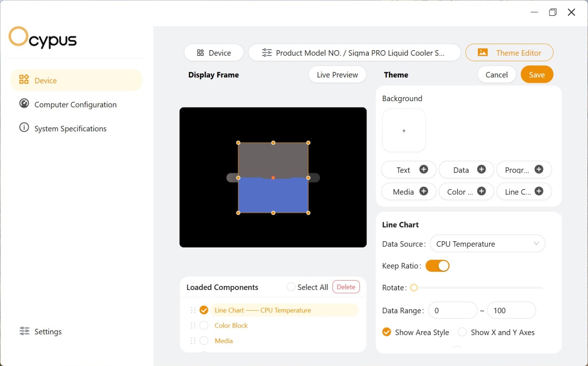The height and width of the screenshot is (366, 588).
Task: Click the plus icon on Text component
Action: pyautogui.click(x=423, y=169)
